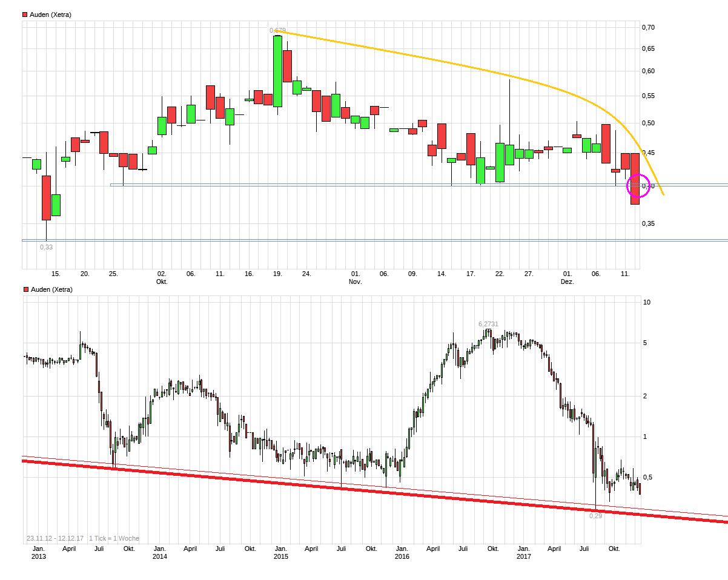Select the 0,33 low price label
The image size is (728, 580).
pos(46,247)
